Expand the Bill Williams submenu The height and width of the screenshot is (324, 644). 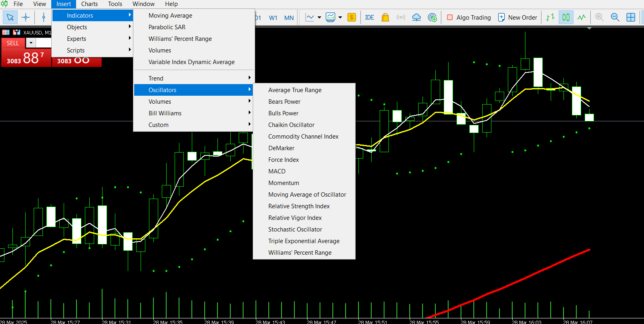pos(193,113)
